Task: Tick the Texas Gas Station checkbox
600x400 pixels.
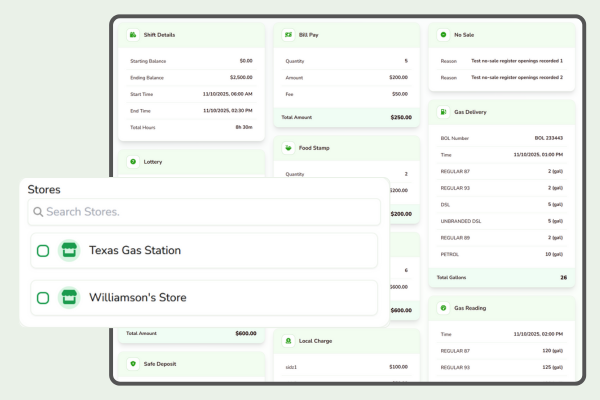Action: [43, 251]
